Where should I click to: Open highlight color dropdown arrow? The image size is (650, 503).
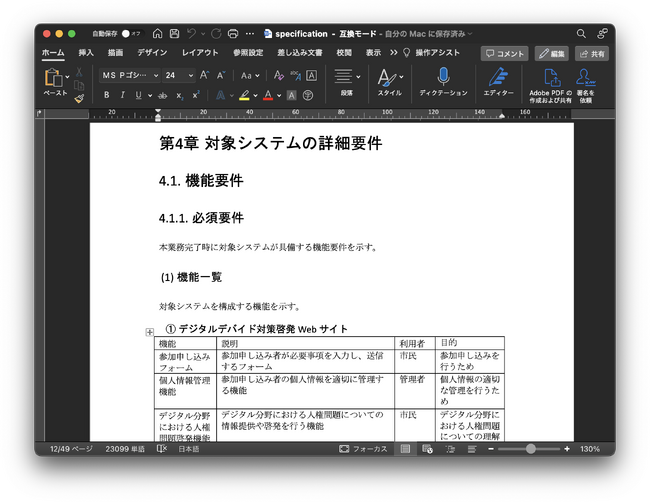coord(255,96)
